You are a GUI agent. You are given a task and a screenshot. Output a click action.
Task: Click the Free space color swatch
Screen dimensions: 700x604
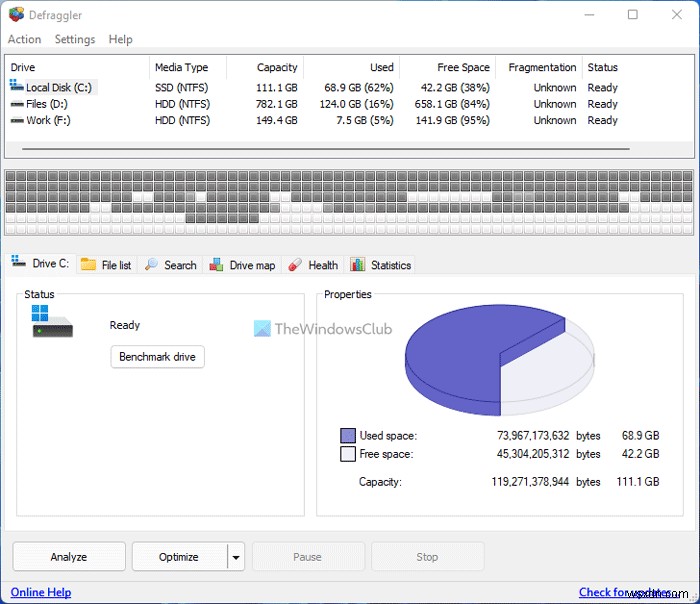pyautogui.click(x=348, y=454)
